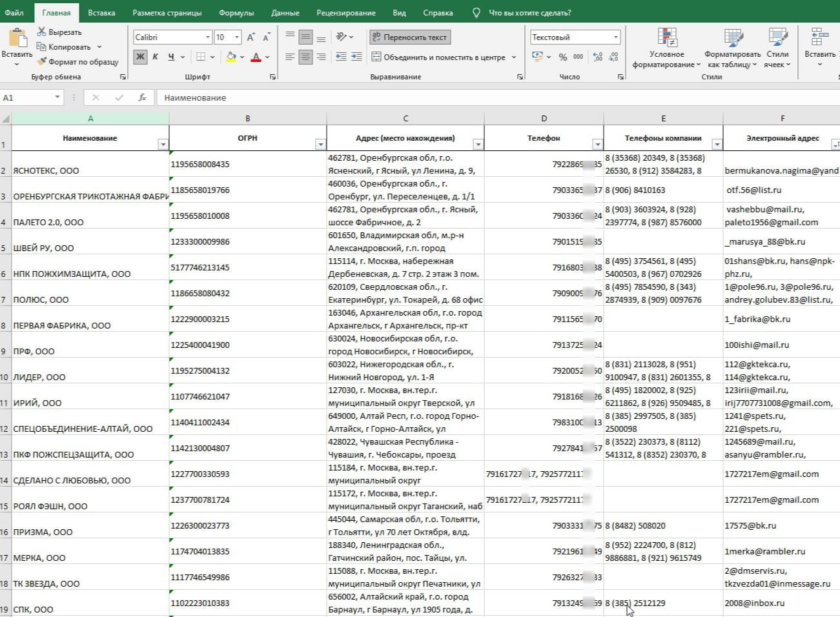840x617 pixels.
Task: Open filter dropdown for Телефоны компании column
Action: pos(717,145)
